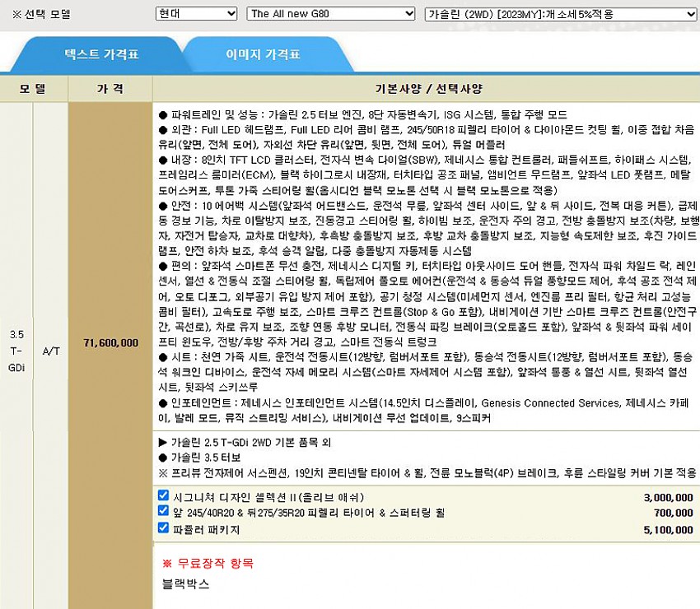Click the 가격 column header
This screenshot has width=700, height=609.
pyautogui.click(x=110, y=88)
